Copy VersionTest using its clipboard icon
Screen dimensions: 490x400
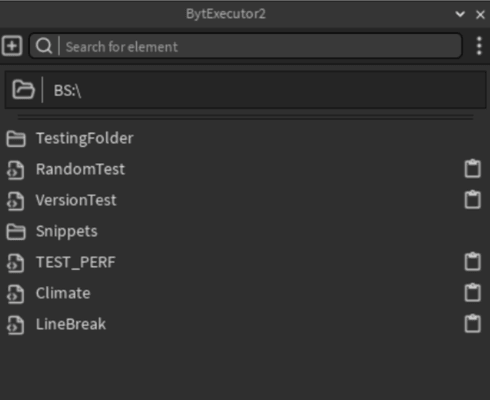(473, 200)
